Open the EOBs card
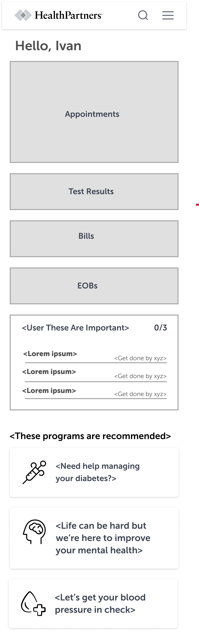199x644 pixels. click(x=94, y=286)
